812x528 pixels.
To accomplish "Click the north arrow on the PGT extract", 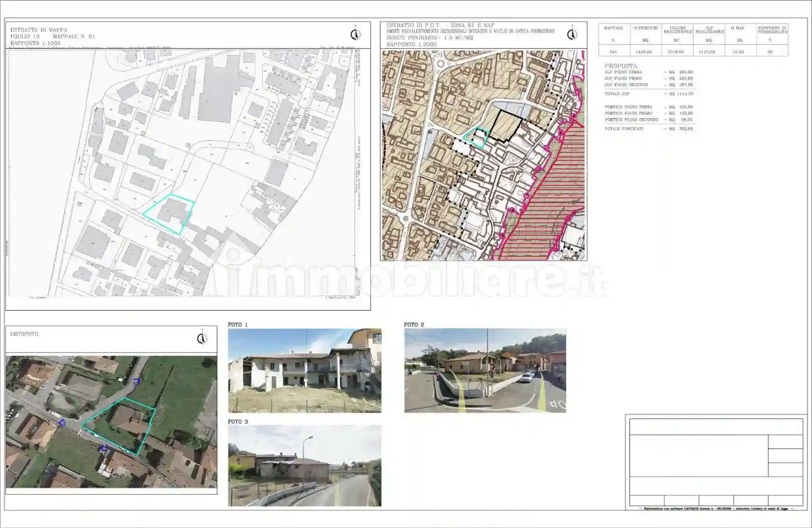I will tap(572, 34).
